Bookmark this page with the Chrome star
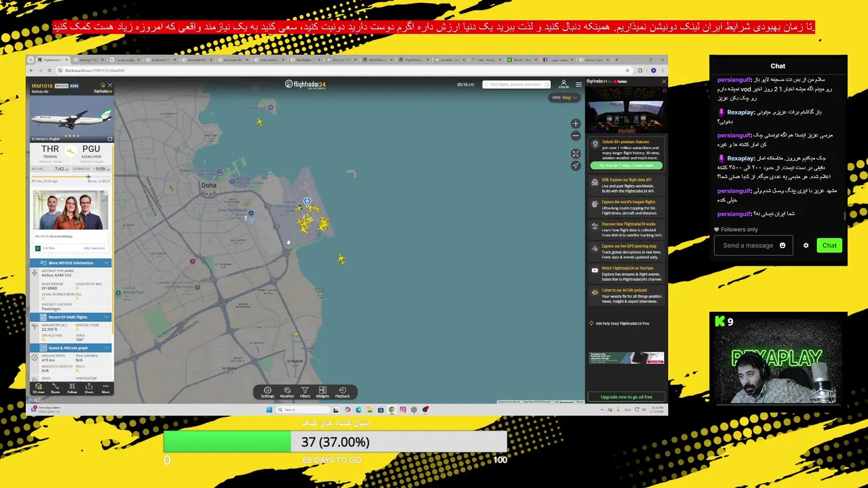The width and height of the screenshot is (868, 488). 629,70
